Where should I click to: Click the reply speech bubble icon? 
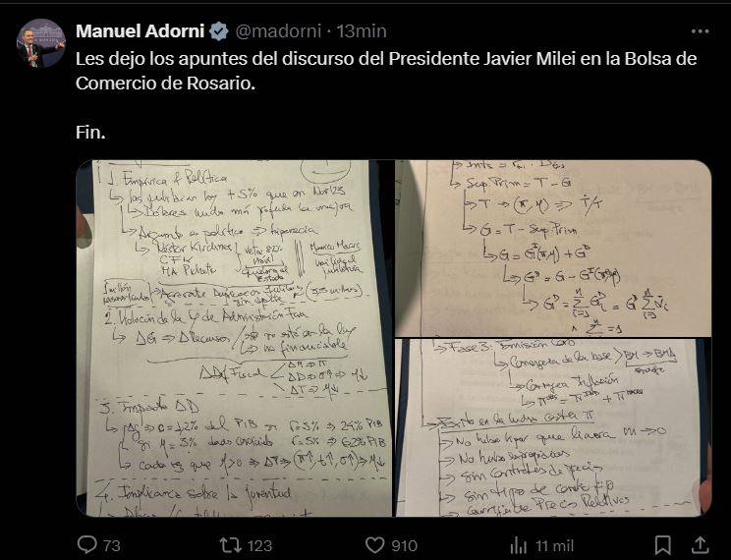click(86, 544)
